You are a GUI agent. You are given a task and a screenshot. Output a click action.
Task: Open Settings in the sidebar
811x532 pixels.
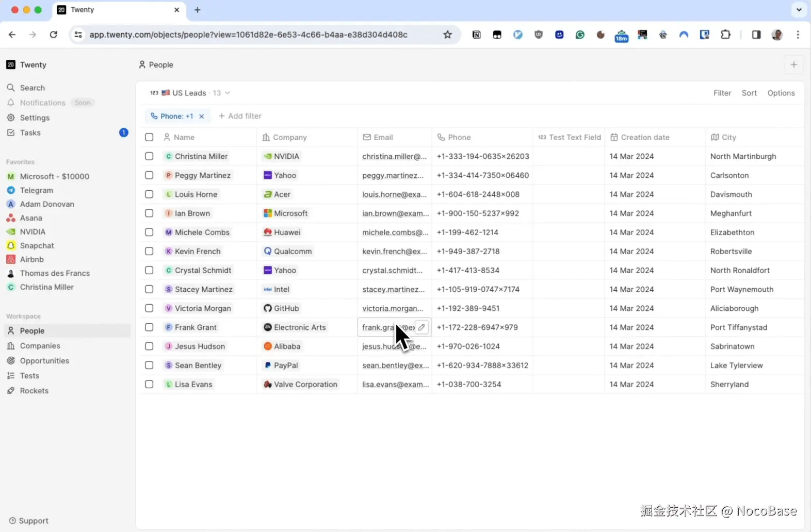(35, 118)
